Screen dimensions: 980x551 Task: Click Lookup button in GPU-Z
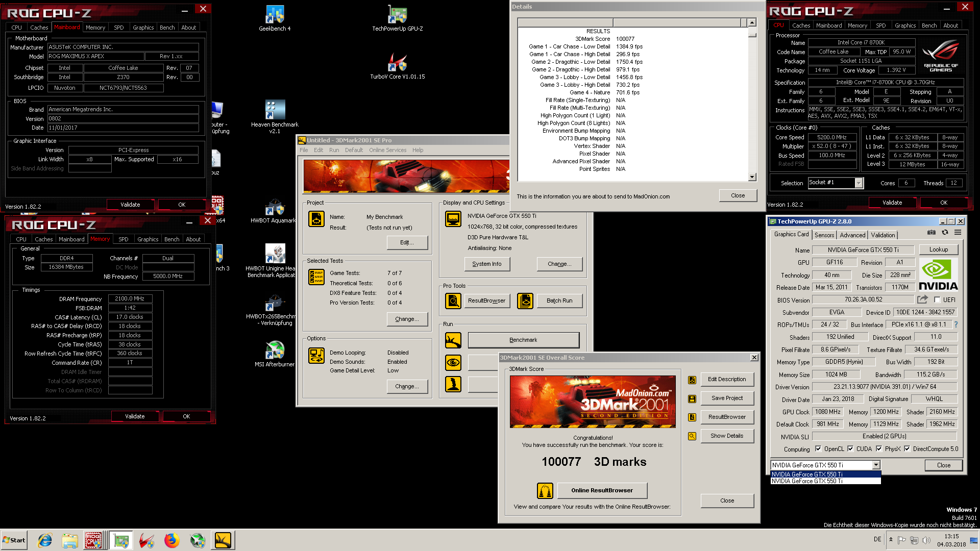(x=938, y=250)
